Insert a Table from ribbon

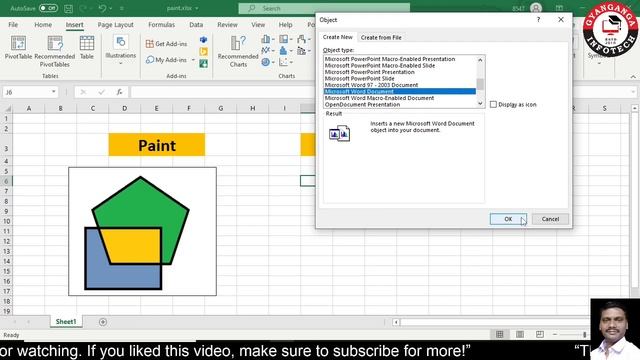87,47
